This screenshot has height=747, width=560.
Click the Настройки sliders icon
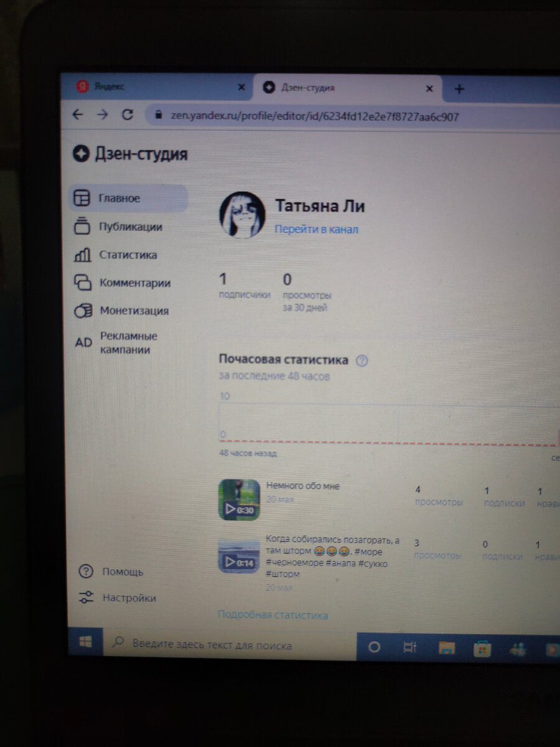click(x=86, y=598)
